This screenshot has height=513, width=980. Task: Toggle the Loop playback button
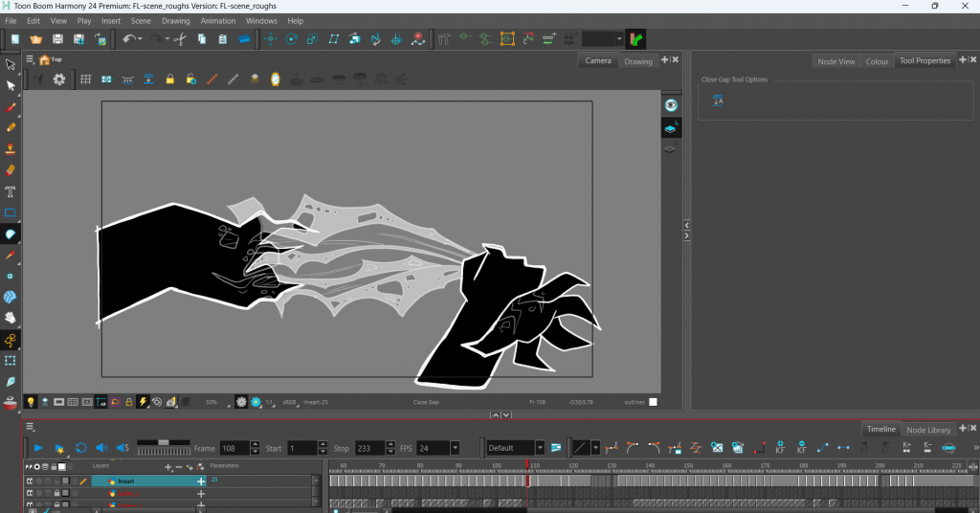(81, 448)
